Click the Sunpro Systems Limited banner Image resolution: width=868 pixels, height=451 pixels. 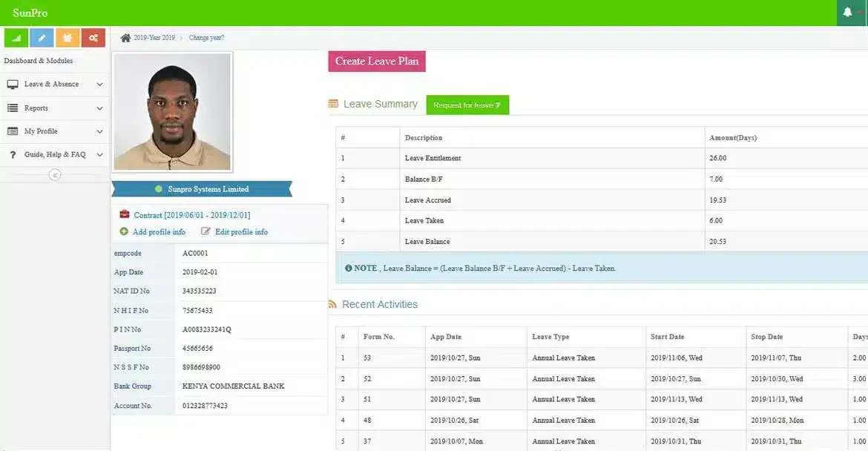(202, 188)
